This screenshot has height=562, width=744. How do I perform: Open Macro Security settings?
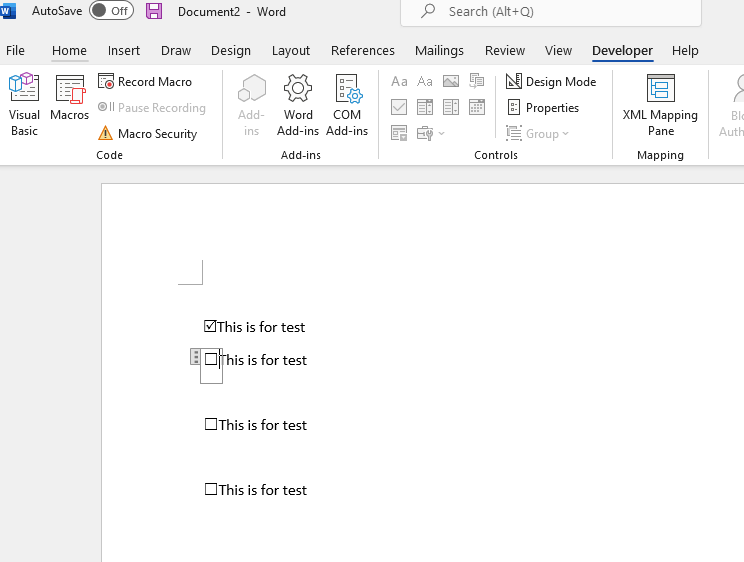coord(148,133)
